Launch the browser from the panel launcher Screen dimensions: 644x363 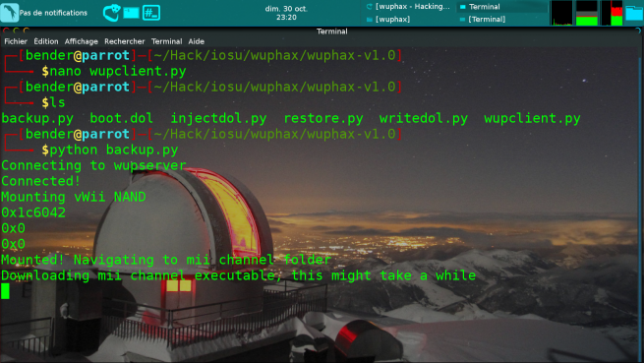[x=111, y=13]
